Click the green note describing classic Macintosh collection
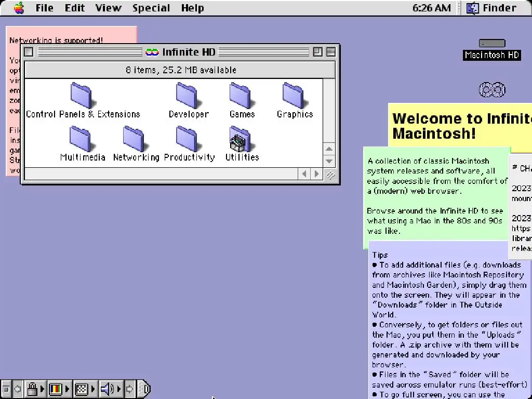The height and width of the screenshot is (399, 532). click(437, 196)
